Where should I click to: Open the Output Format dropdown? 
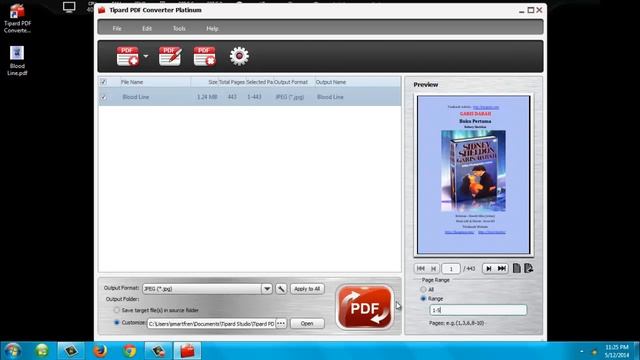(267, 289)
